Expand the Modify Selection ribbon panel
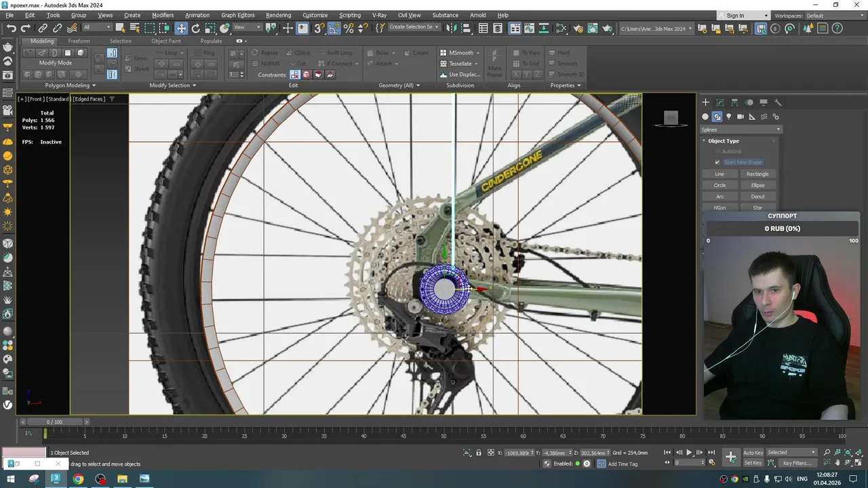This screenshot has height=488, width=868. point(172,85)
